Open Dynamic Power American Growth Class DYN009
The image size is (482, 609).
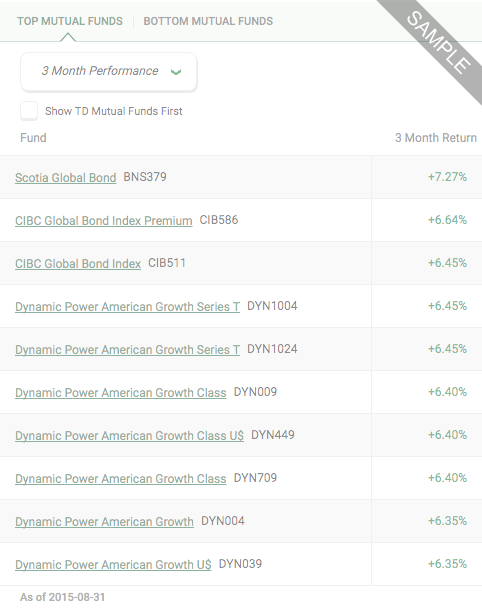(121, 393)
